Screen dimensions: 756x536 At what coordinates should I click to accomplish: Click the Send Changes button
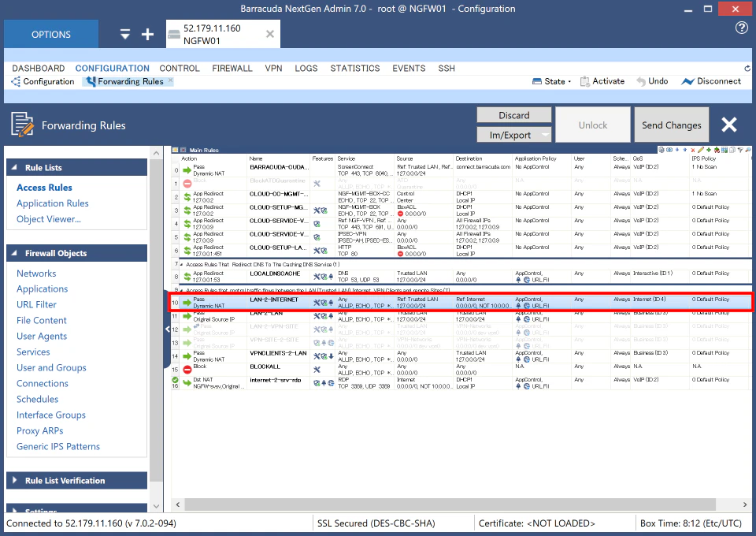(672, 125)
